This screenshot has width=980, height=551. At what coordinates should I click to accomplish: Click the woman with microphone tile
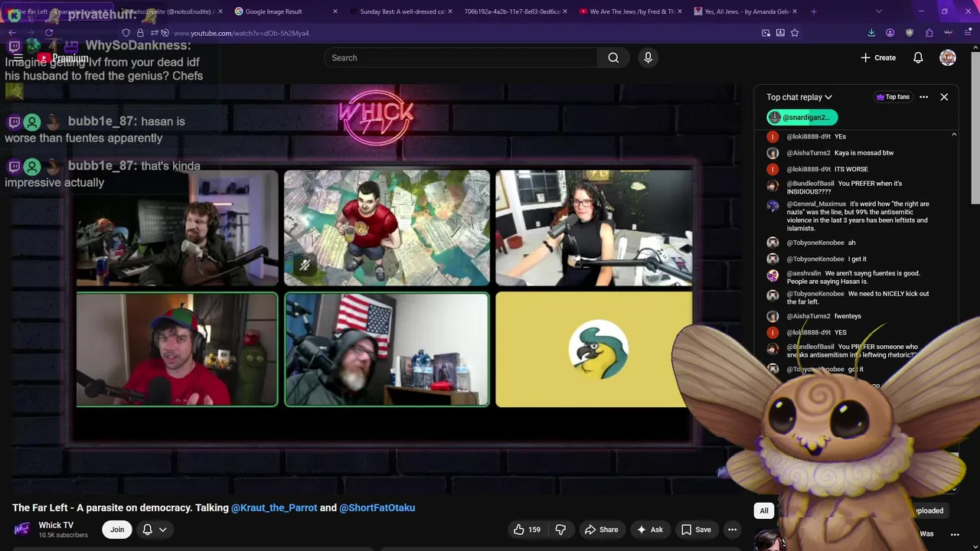point(594,228)
